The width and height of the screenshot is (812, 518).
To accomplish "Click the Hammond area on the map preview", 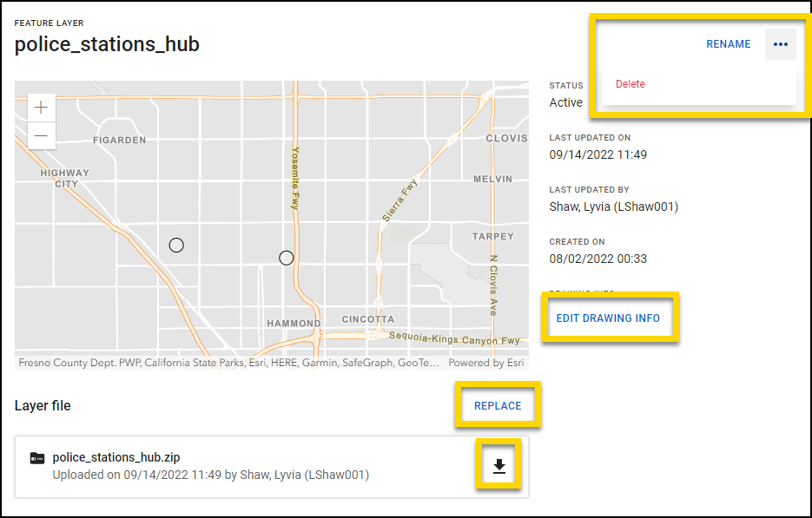I will [295, 323].
